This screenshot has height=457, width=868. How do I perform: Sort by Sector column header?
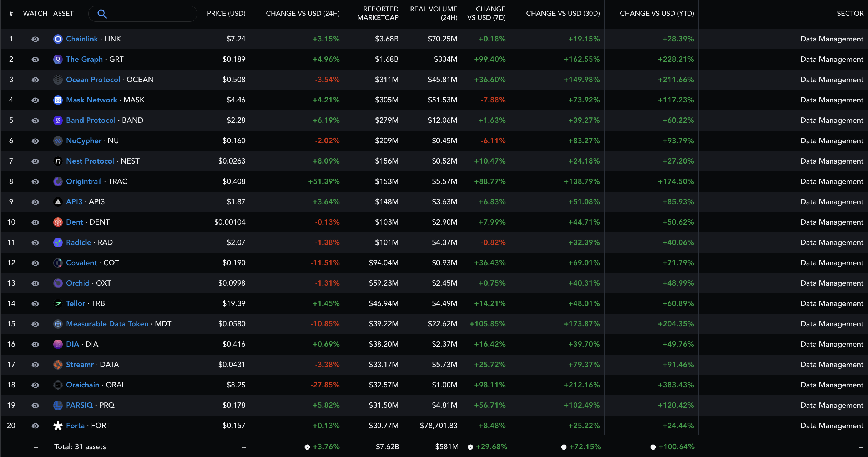tap(850, 14)
